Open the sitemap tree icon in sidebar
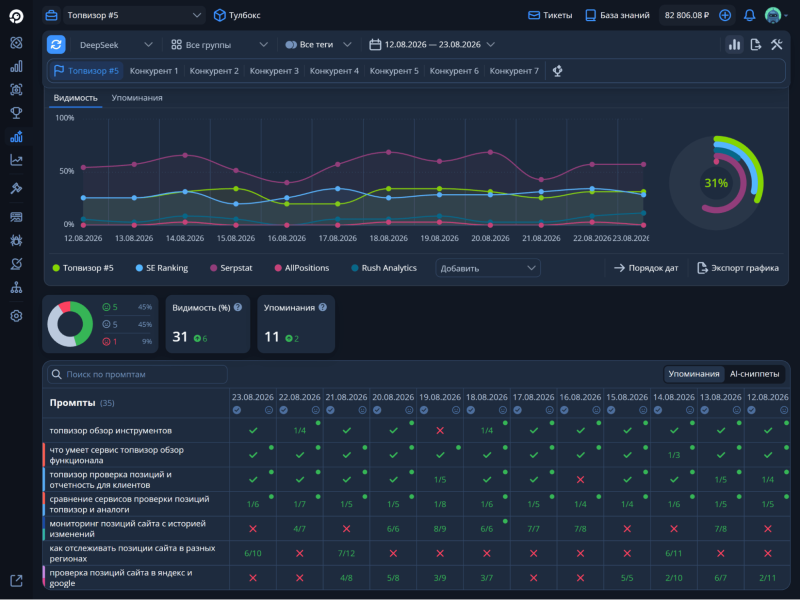Image resolution: width=800 pixels, height=600 pixels. tap(16, 287)
